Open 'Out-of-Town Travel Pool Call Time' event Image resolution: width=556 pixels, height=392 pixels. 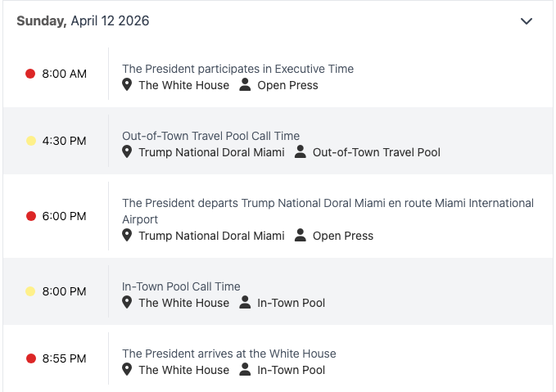[x=210, y=136]
